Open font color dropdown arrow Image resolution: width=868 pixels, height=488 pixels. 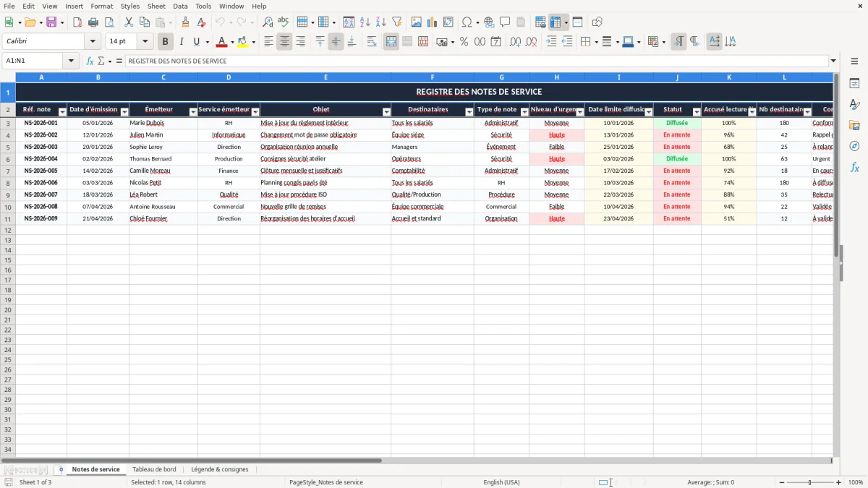232,42
